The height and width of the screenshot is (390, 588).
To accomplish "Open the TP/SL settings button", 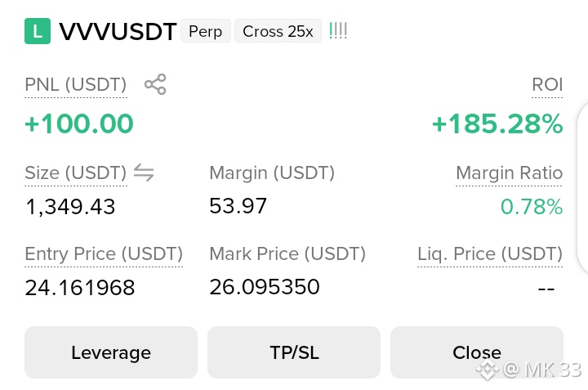I will click(x=294, y=352).
